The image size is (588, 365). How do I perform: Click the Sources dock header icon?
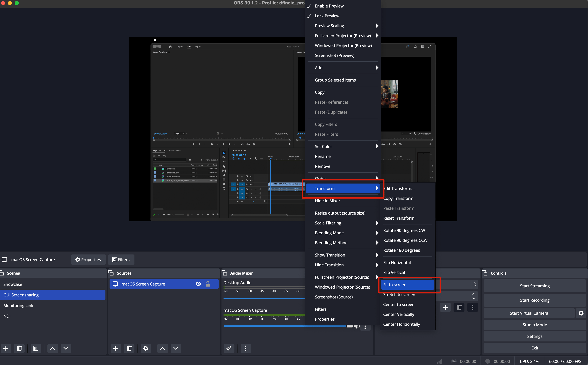point(111,273)
